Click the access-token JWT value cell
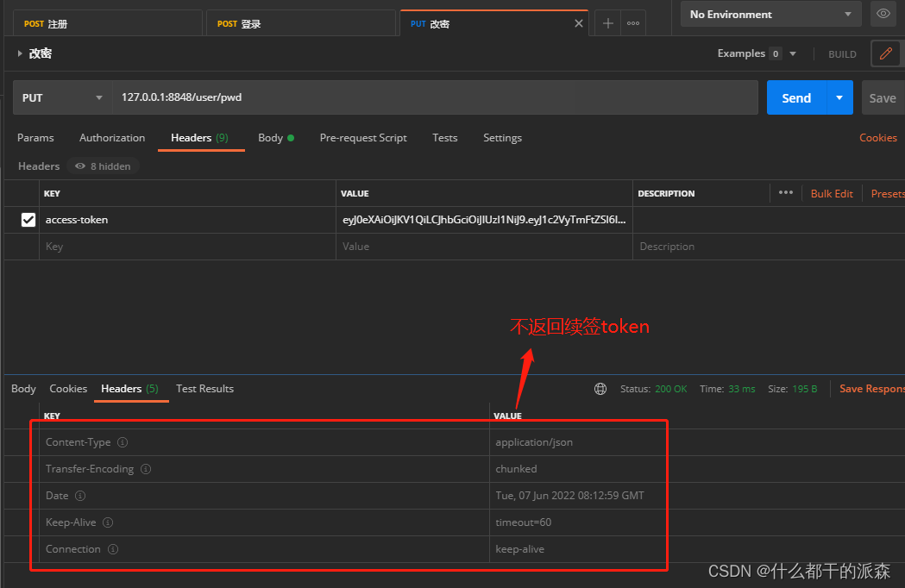The height and width of the screenshot is (588, 905). [x=484, y=220]
